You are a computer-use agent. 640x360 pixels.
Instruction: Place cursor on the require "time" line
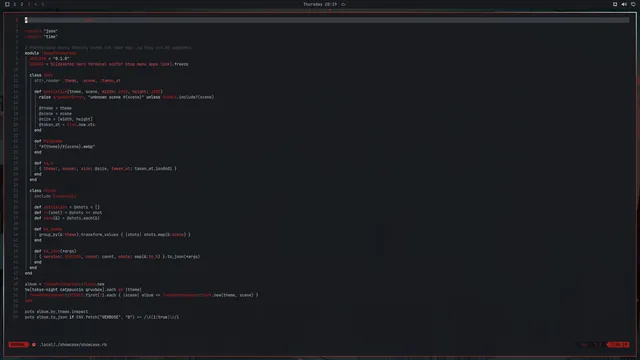point(41,37)
